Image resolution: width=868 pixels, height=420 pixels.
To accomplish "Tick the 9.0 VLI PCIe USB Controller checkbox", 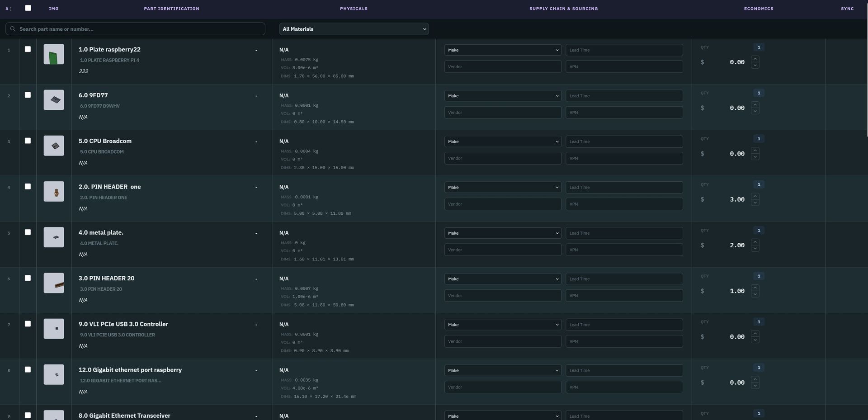I will coord(28,324).
